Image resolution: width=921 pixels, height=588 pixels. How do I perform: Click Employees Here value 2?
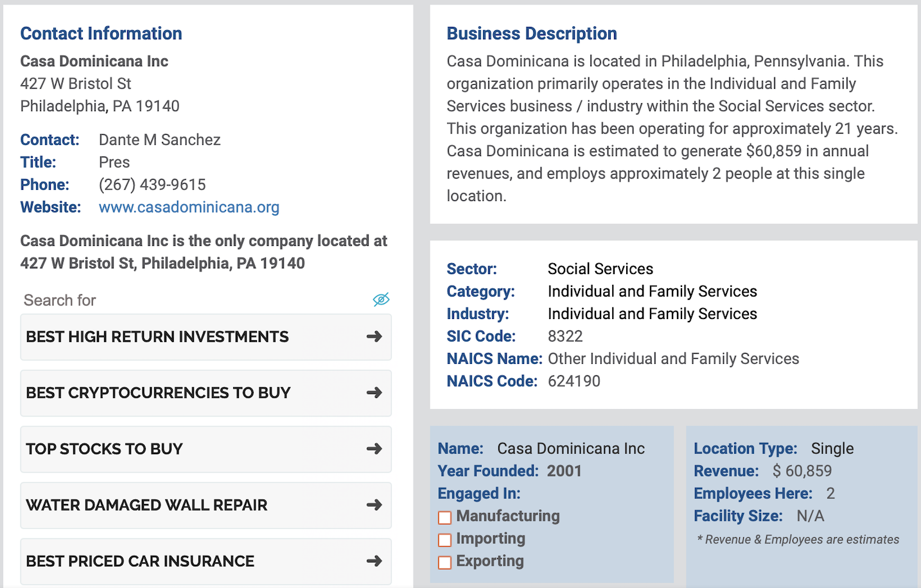[830, 494]
